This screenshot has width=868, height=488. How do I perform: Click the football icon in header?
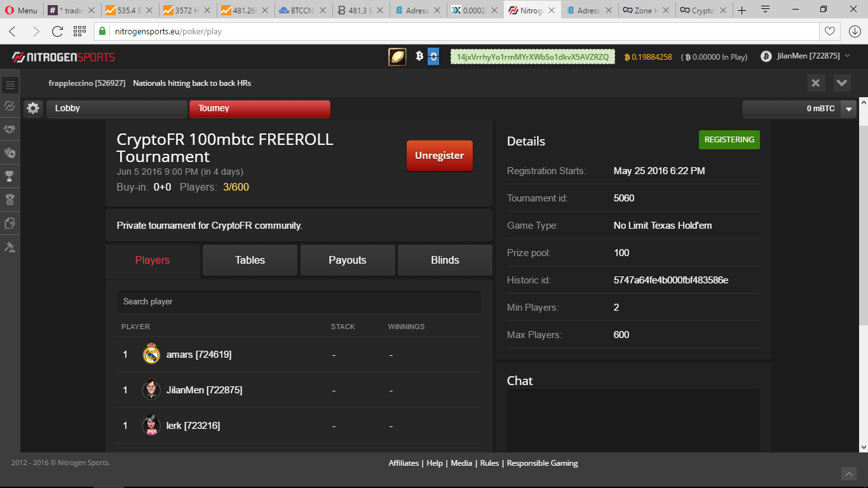pyautogui.click(x=398, y=57)
